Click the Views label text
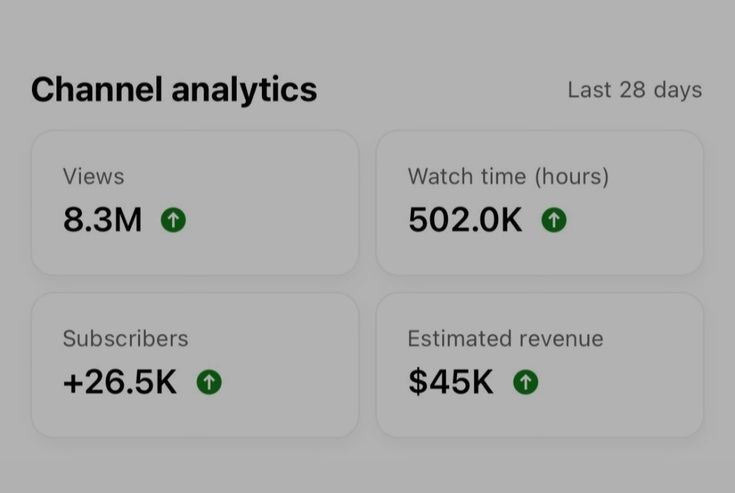Screen dimensions: 735x493 pyautogui.click(x=94, y=177)
